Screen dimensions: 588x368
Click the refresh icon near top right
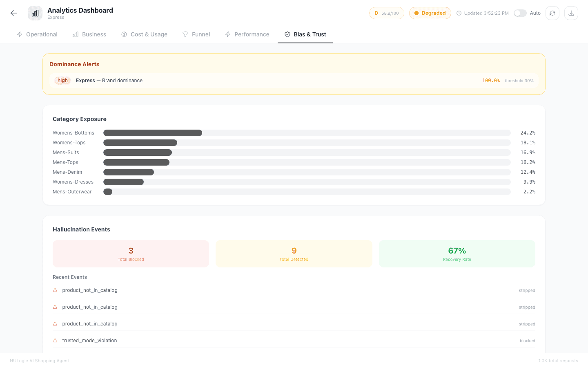552,13
